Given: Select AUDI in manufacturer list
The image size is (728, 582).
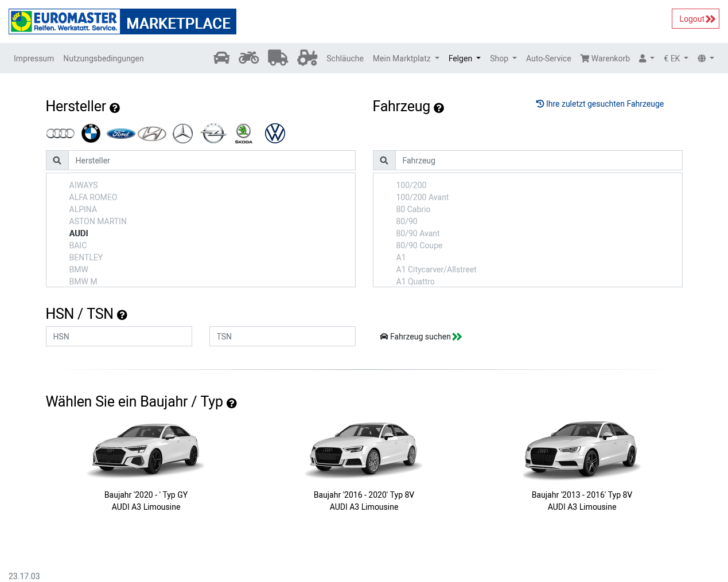Looking at the screenshot, I should point(79,233).
